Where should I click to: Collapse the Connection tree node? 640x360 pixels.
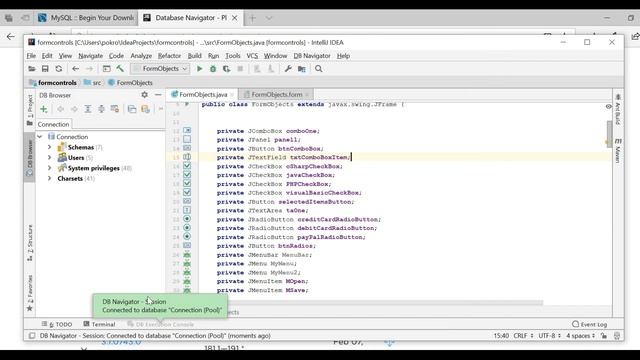coord(40,137)
